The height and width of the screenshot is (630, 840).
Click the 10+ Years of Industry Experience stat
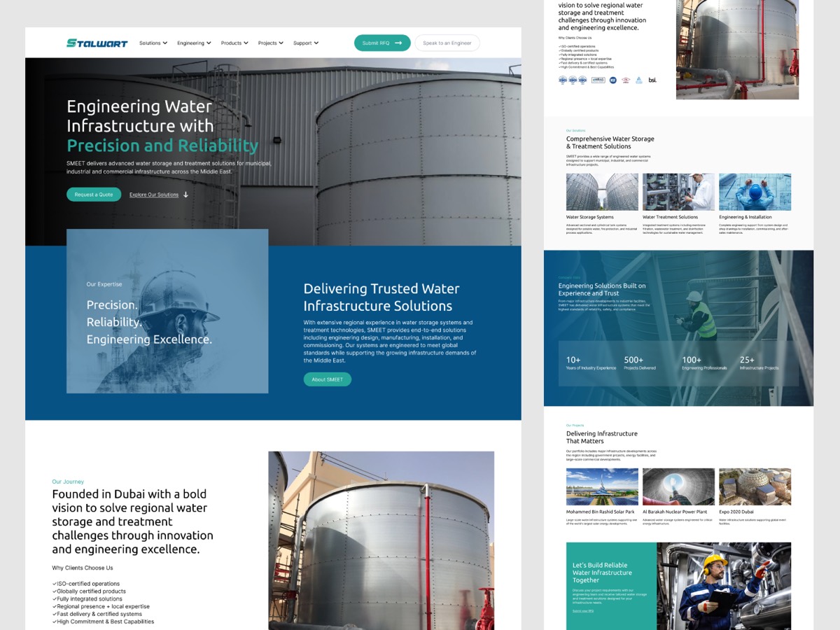(591, 363)
